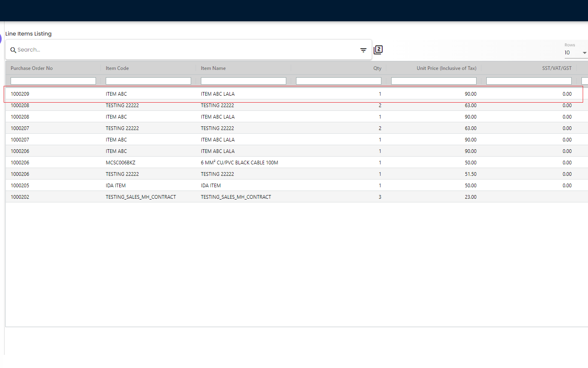This screenshot has width=588, height=368.
Task: Open the filter options icon in search bar
Action: [363, 50]
